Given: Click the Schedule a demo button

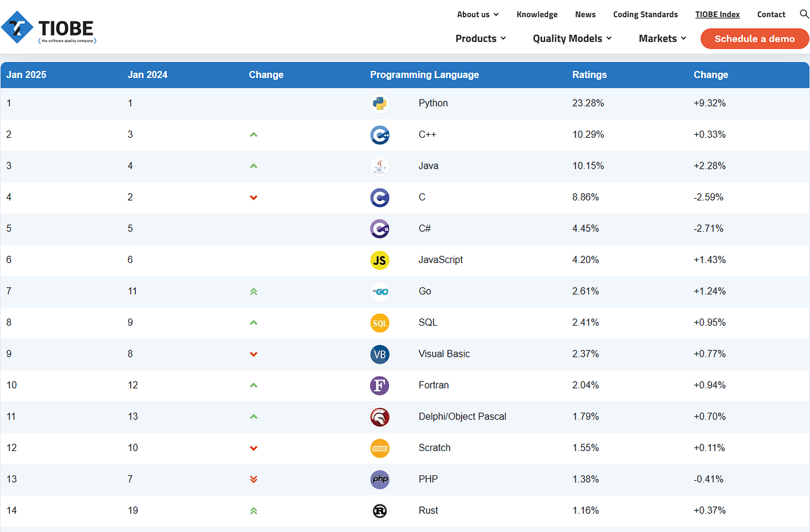Looking at the screenshot, I should click(x=755, y=39).
